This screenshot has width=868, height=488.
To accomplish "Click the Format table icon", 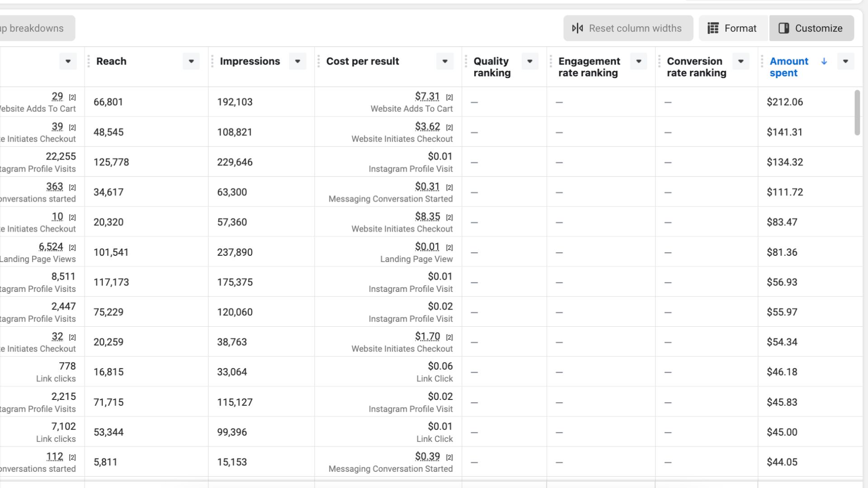I will coord(713,28).
